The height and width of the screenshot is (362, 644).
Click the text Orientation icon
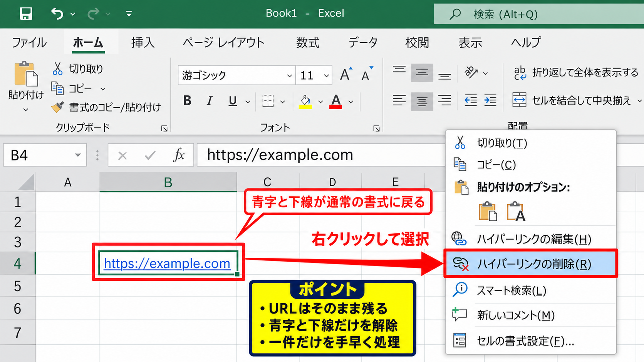(x=471, y=72)
